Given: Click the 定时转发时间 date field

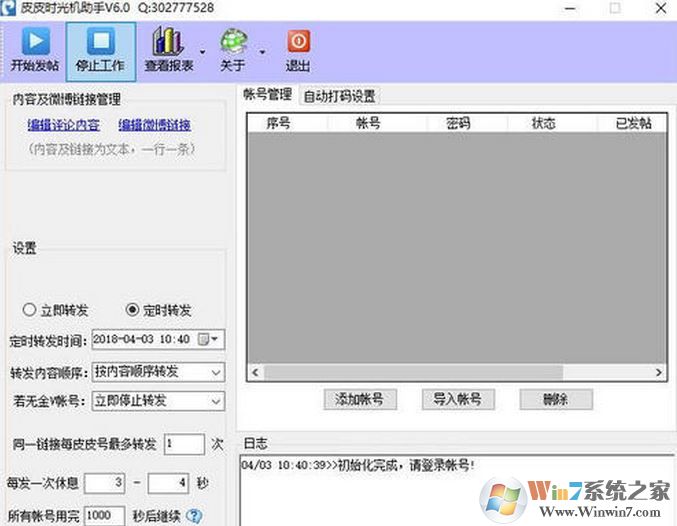Looking at the screenshot, I should click(158, 339).
